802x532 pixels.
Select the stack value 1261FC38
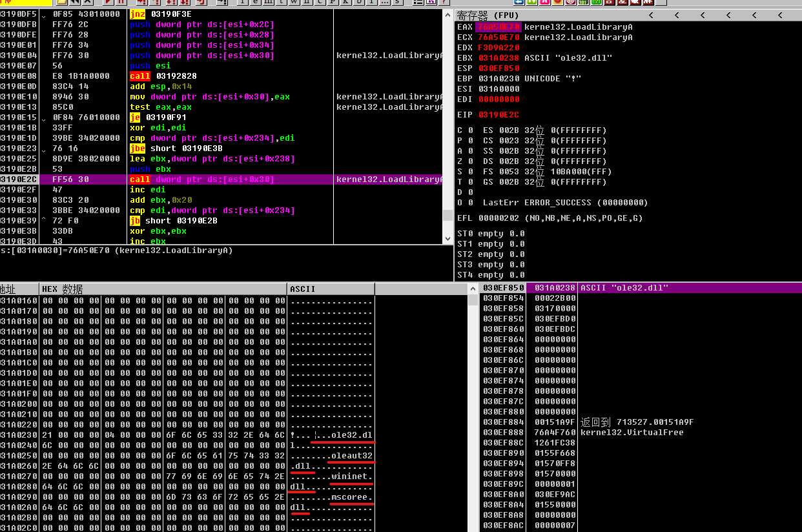pyautogui.click(x=555, y=443)
